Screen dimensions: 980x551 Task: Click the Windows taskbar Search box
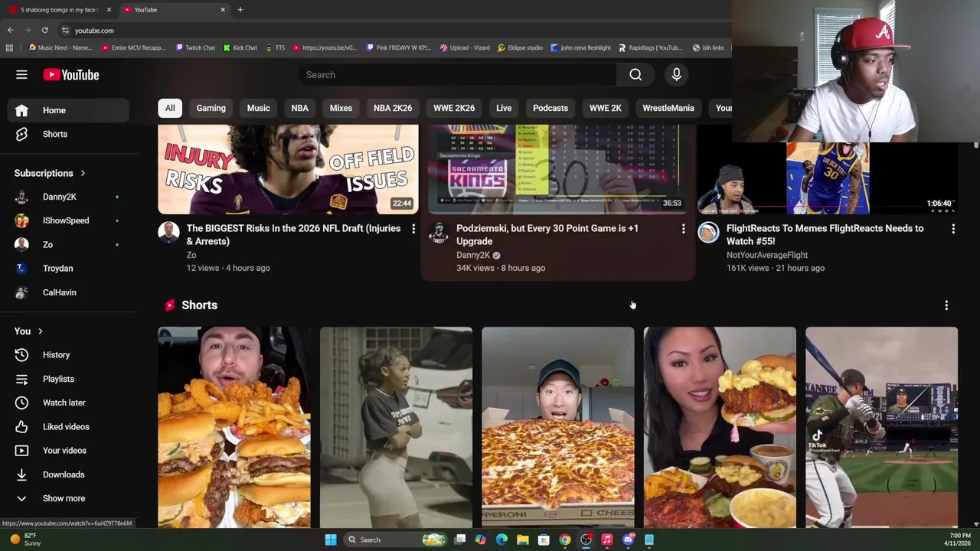click(396, 540)
